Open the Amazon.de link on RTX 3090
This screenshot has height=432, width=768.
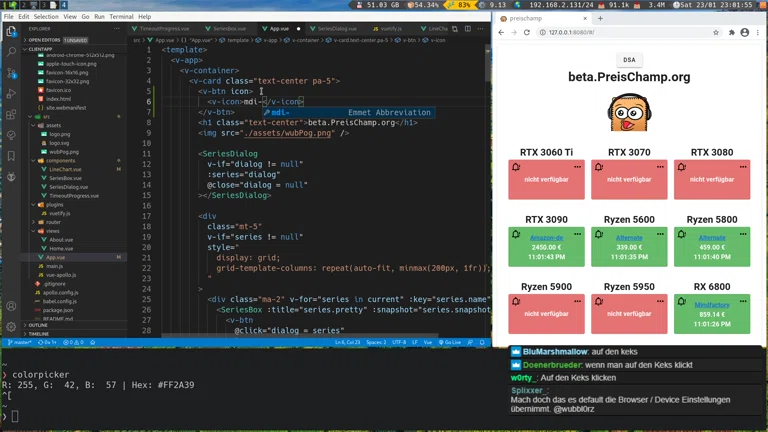[x=546, y=238]
